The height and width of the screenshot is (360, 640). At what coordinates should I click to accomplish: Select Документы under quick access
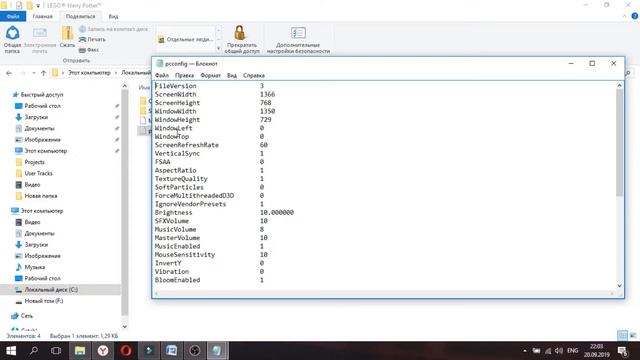[39, 129]
